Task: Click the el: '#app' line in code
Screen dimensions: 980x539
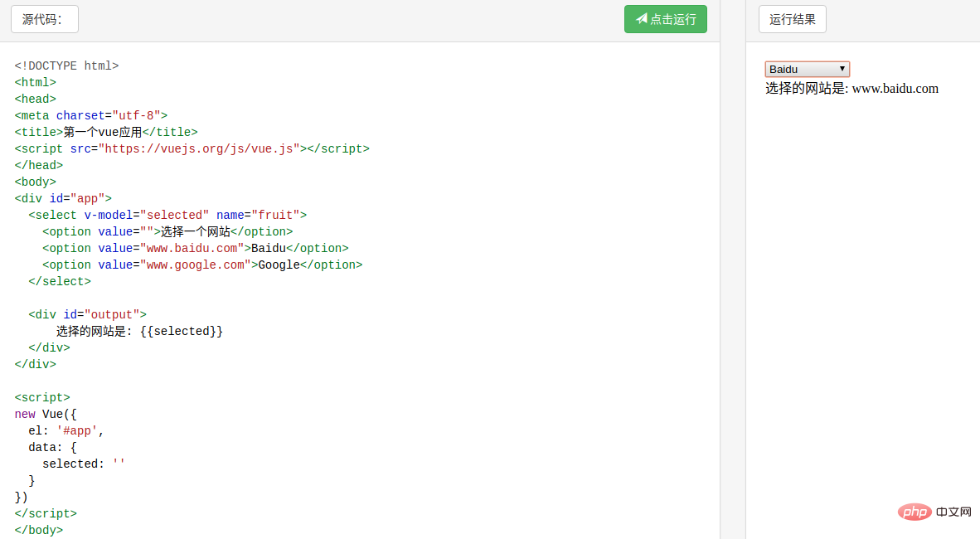Action: [66, 430]
